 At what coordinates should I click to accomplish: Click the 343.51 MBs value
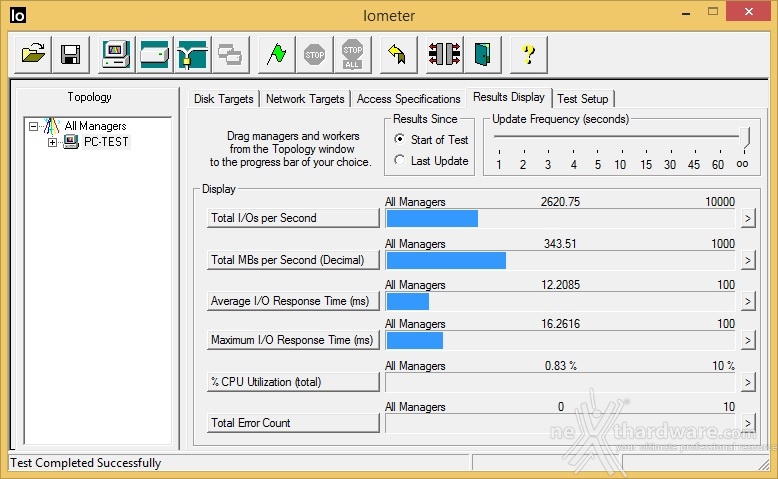560,244
